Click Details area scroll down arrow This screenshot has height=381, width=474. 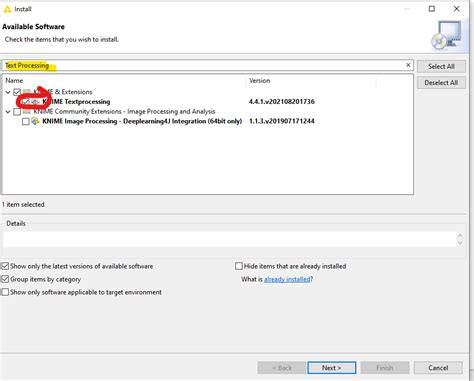click(x=460, y=243)
